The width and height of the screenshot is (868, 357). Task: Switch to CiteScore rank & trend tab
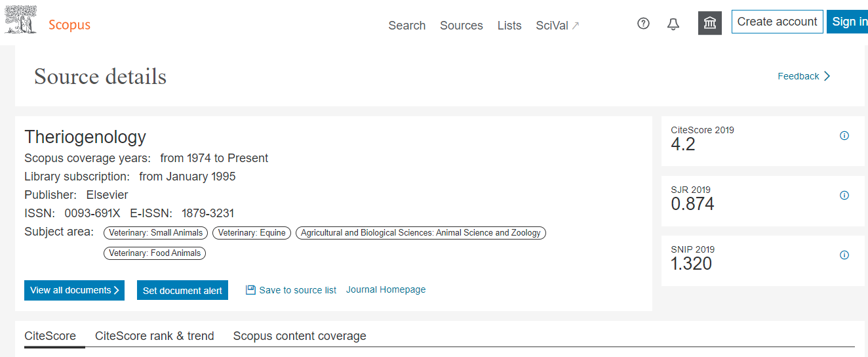pyautogui.click(x=154, y=336)
